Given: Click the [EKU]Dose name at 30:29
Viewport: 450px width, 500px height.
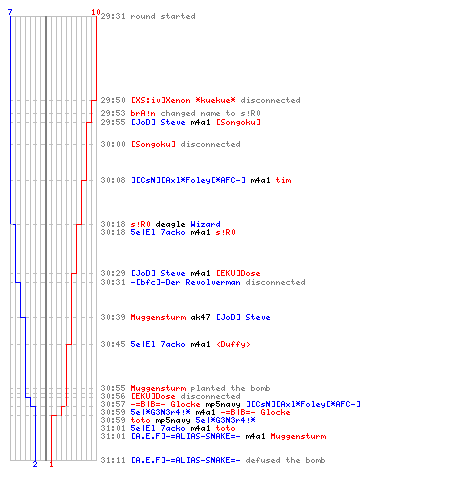Looking at the screenshot, I should pyautogui.click(x=238, y=273).
